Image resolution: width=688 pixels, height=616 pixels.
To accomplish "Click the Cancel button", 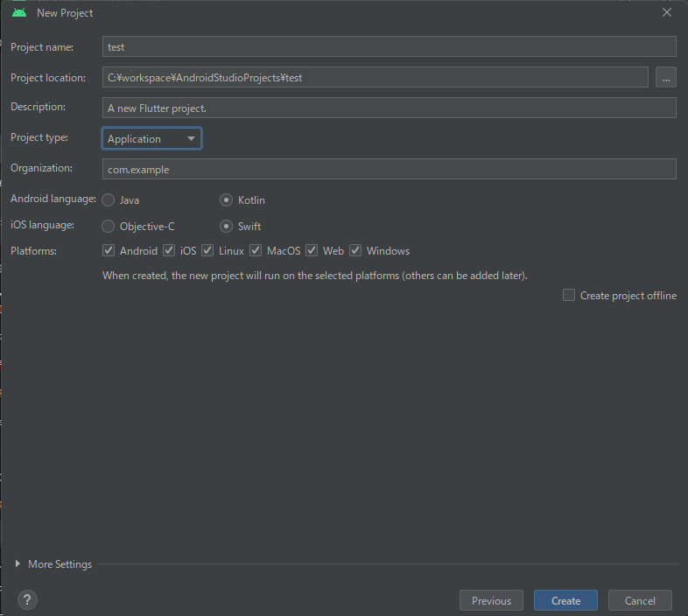I will click(x=640, y=600).
